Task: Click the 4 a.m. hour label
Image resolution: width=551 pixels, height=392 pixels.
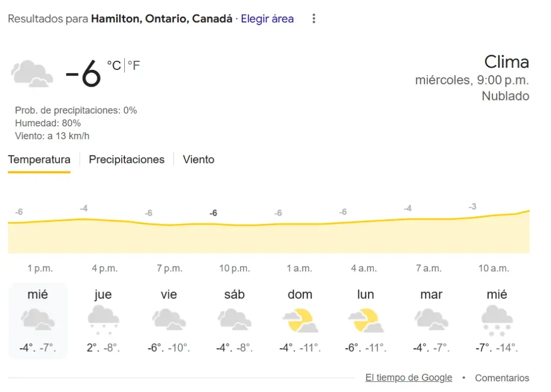Action: pyautogui.click(x=365, y=268)
